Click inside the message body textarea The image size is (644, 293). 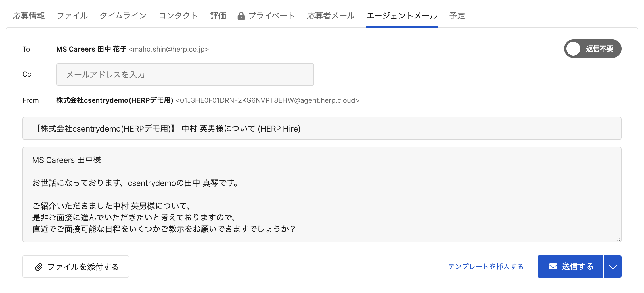point(322,195)
